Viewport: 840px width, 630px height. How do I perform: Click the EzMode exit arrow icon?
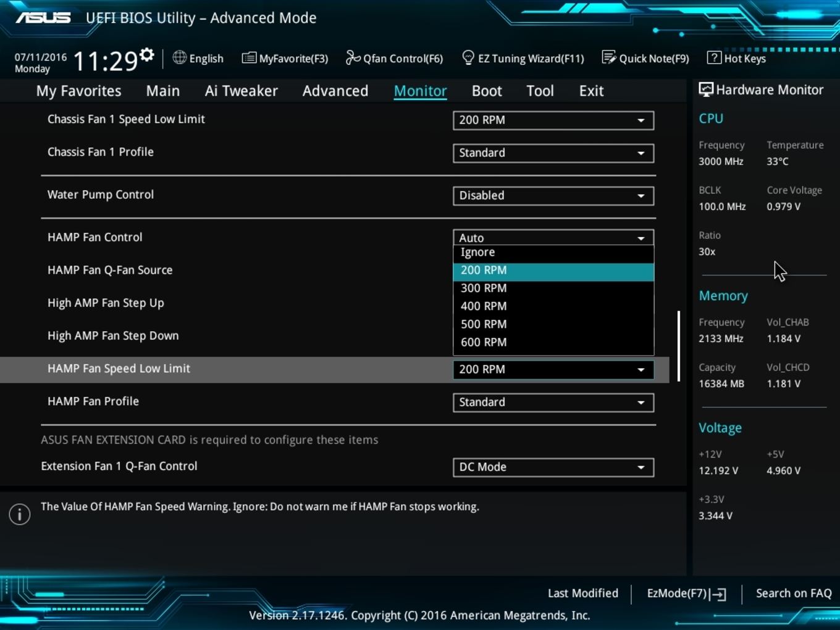click(718, 594)
